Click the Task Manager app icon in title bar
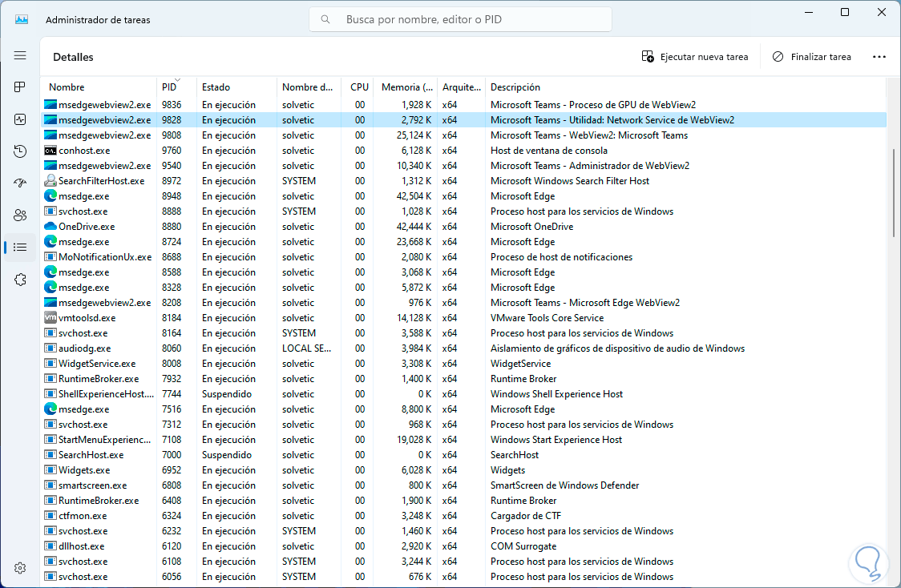 [22, 19]
